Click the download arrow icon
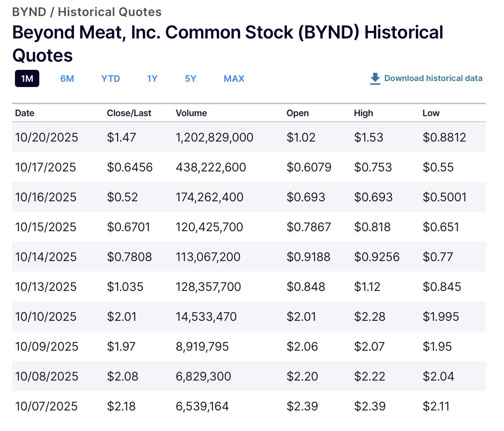This screenshot has height=431, width=504. coord(375,78)
